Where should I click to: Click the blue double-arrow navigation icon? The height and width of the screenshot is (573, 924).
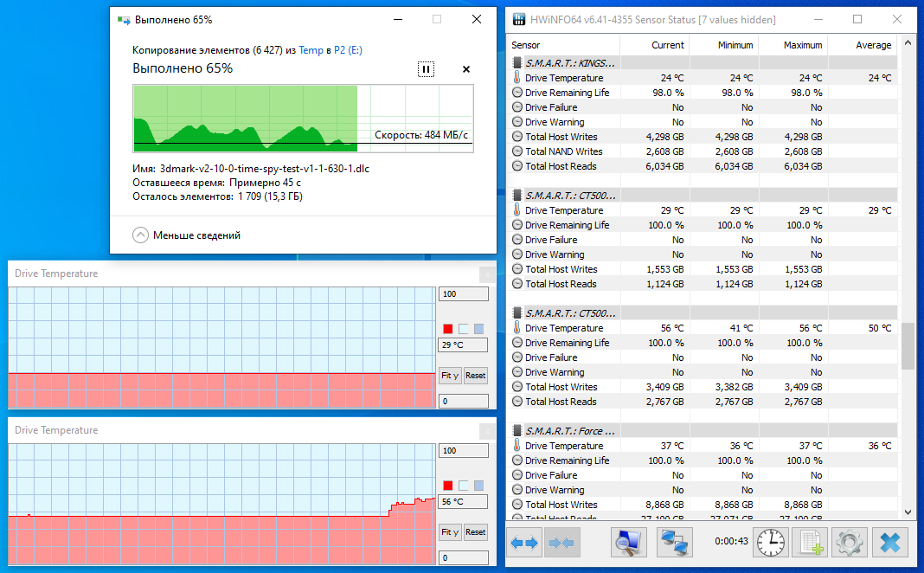[524, 542]
